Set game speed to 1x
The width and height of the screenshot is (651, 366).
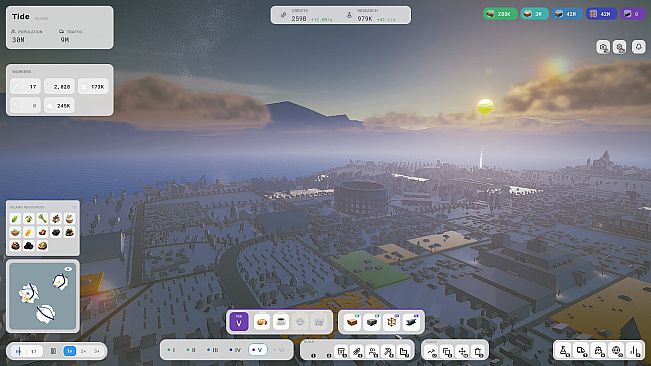(x=70, y=351)
